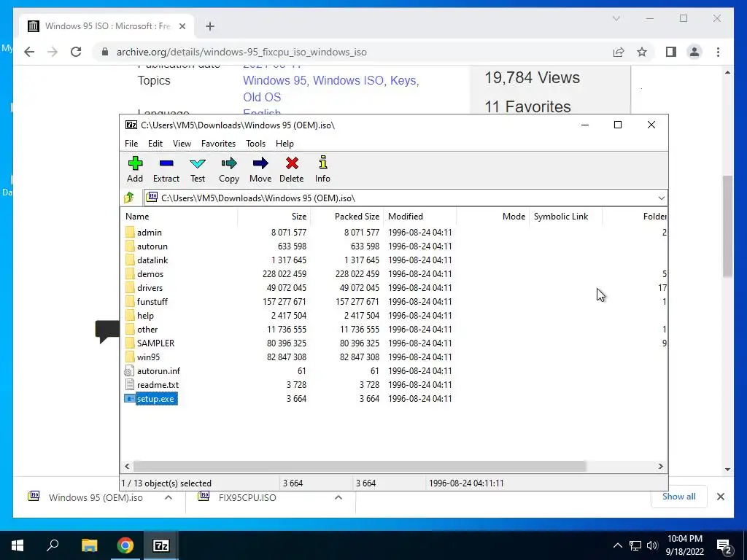Expand the 7-Zip address path dropdown
The width and height of the screenshot is (747, 560).
pos(661,198)
